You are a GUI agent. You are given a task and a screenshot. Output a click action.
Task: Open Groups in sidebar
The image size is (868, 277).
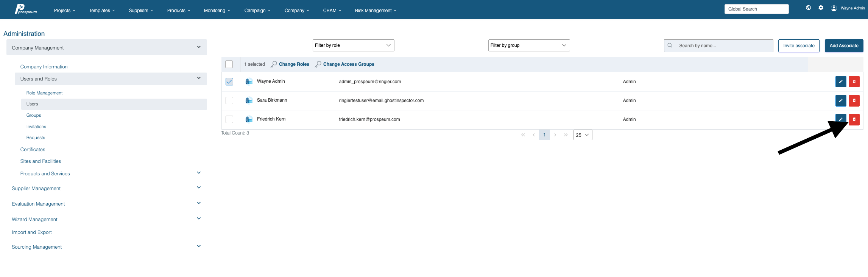click(x=34, y=115)
